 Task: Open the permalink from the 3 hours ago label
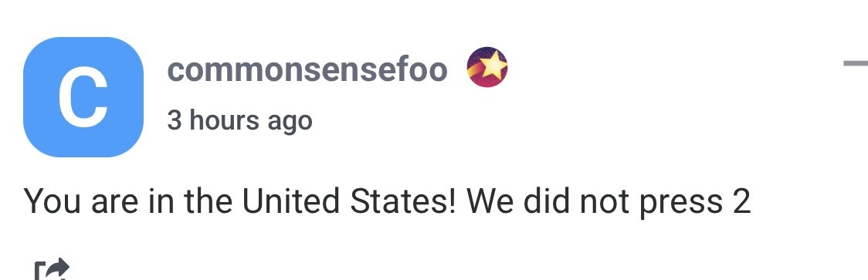pyautogui.click(x=239, y=120)
